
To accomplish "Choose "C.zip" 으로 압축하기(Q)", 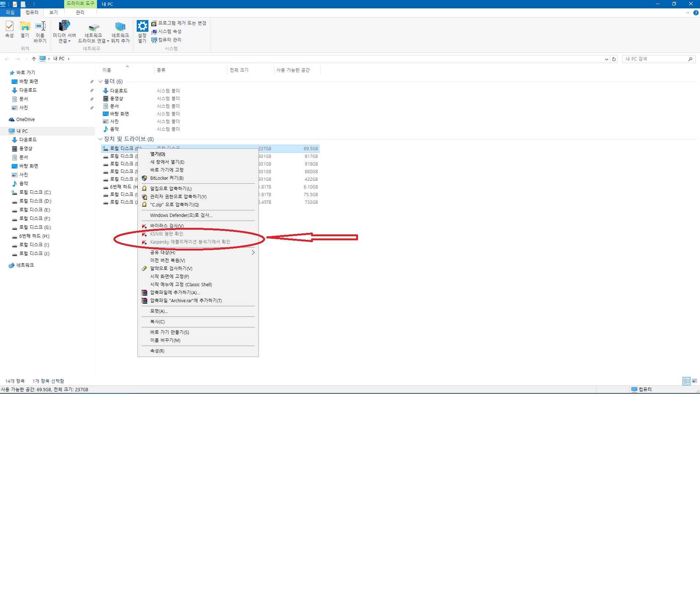I will point(198,205).
